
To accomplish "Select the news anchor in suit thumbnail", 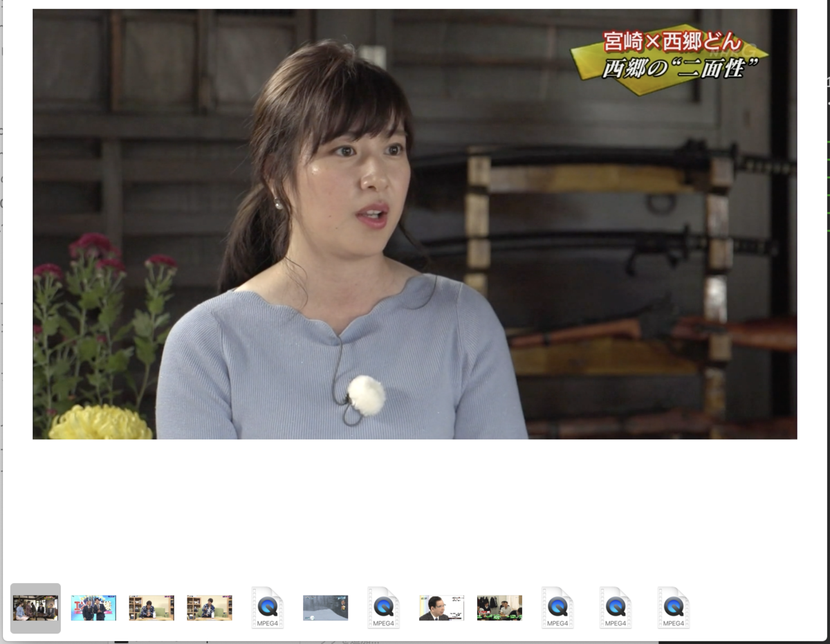I will click(x=441, y=607).
